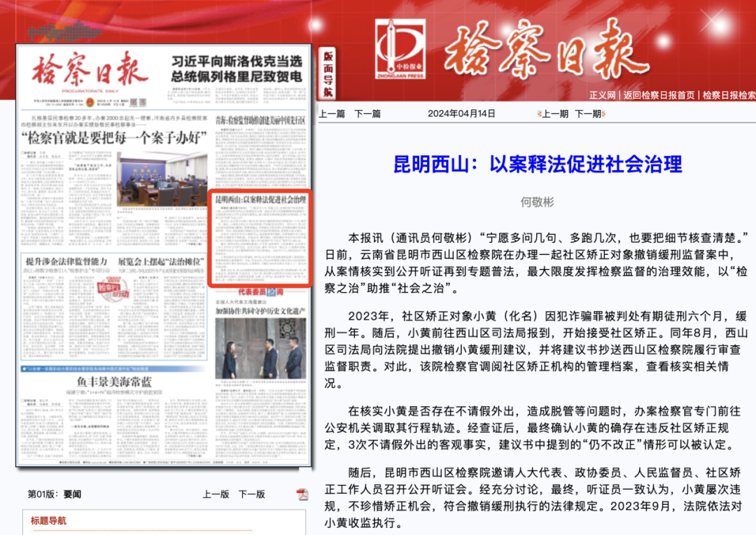Open article 展览会上摆起“法治摊位” on page
This screenshot has width=756, height=535.
[x=161, y=261]
